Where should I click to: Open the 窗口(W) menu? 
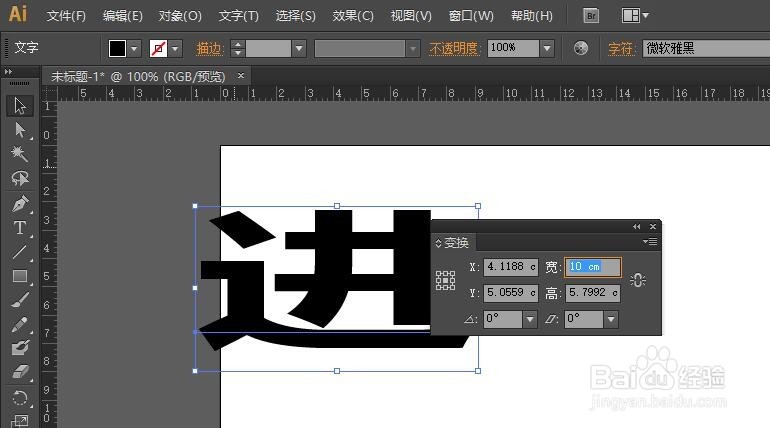pyautogui.click(x=471, y=16)
